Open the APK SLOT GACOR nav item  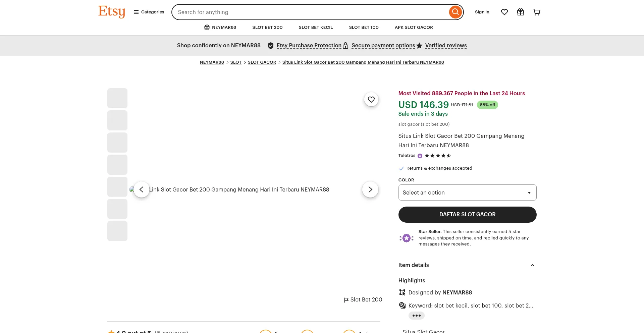414,27
